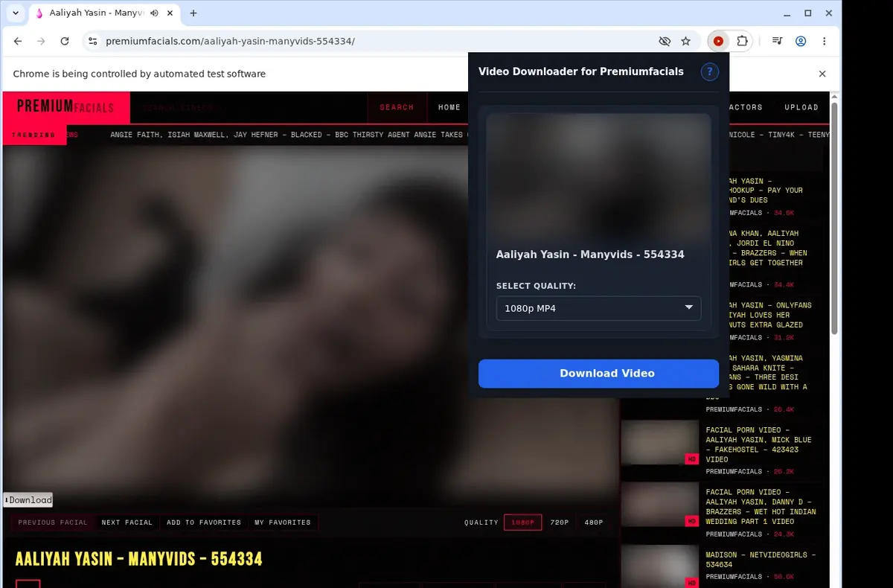Viewport: 893px width, 588px height.
Task: Open a new browser tab
Action: [x=193, y=13]
